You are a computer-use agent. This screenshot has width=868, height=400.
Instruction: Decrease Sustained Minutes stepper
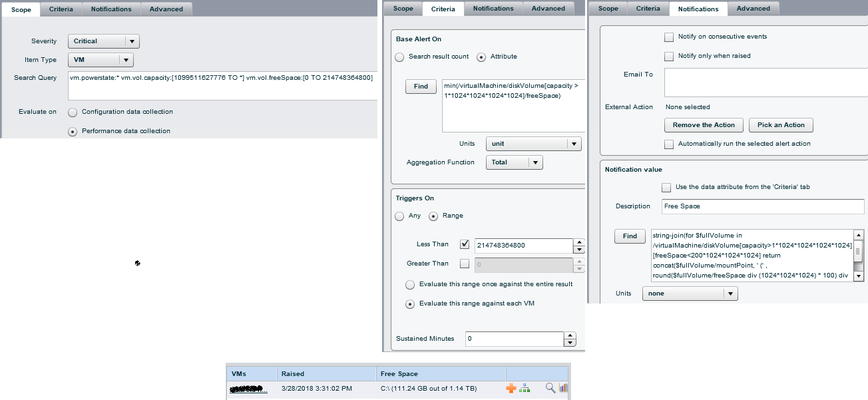coord(570,343)
